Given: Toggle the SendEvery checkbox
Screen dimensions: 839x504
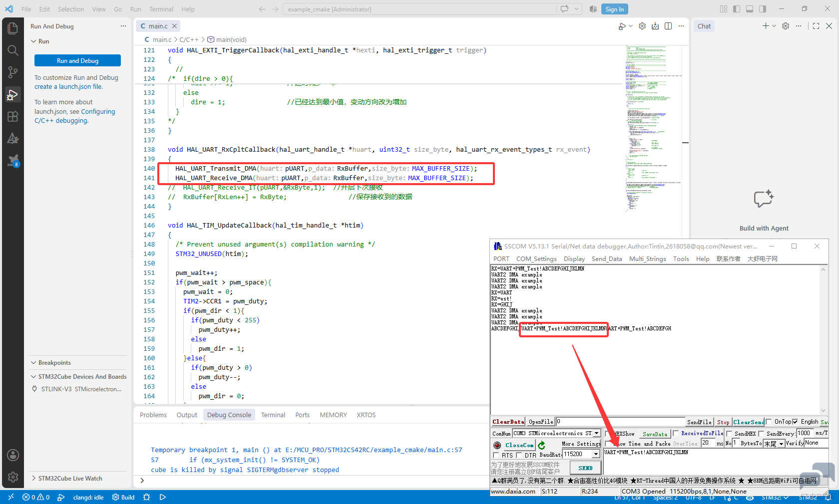Looking at the screenshot, I should pos(761,434).
